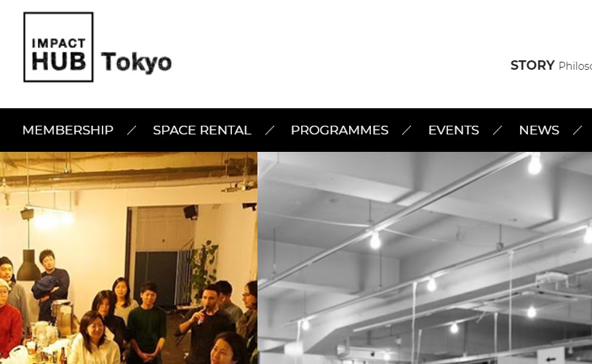Select PROGRAMMES in the navigation bar
592x364 pixels.
click(x=340, y=130)
